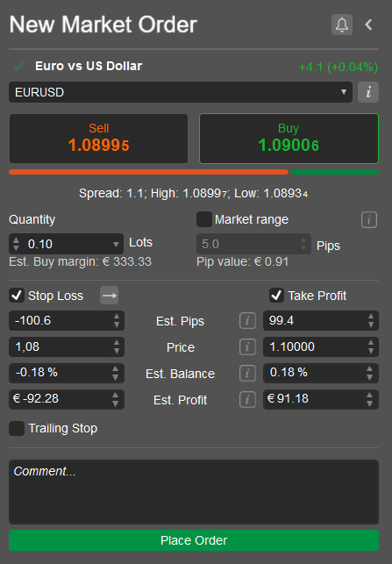Screen dimensions: 392x564
Task: Click the sell/buy sentiment bar
Action: tap(194, 172)
